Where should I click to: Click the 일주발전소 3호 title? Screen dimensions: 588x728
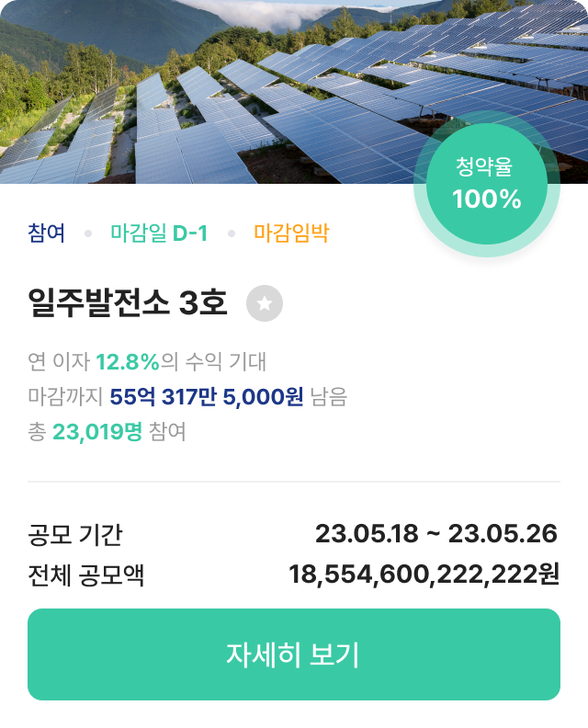[128, 302]
